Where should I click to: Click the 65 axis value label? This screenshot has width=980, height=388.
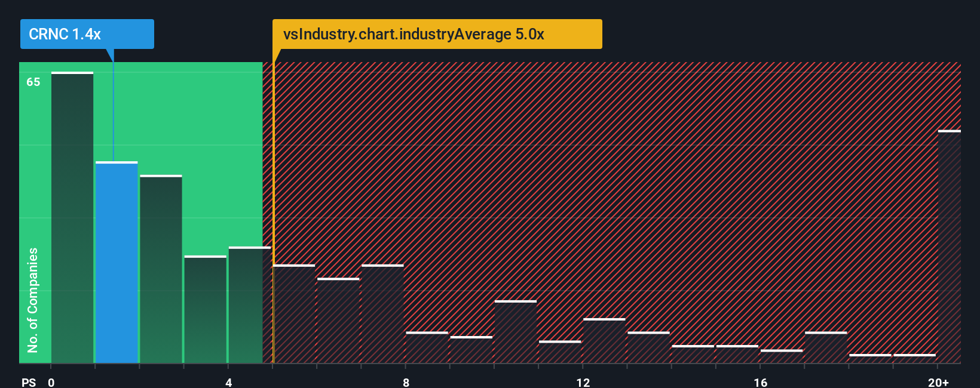click(33, 82)
